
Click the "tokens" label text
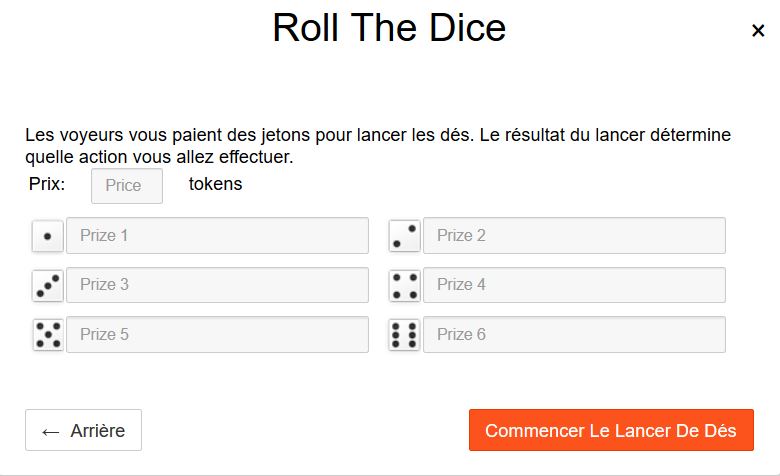pyautogui.click(x=215, y=185)
